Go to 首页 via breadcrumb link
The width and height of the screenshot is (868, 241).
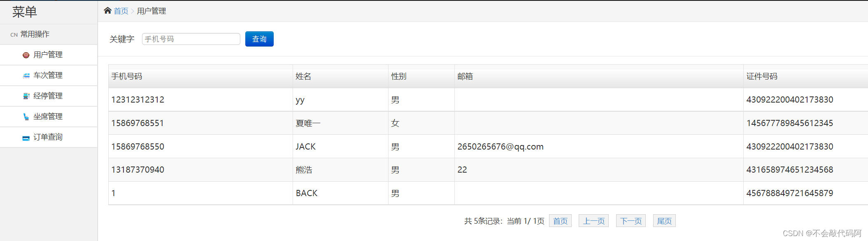(x=121, y=11)
